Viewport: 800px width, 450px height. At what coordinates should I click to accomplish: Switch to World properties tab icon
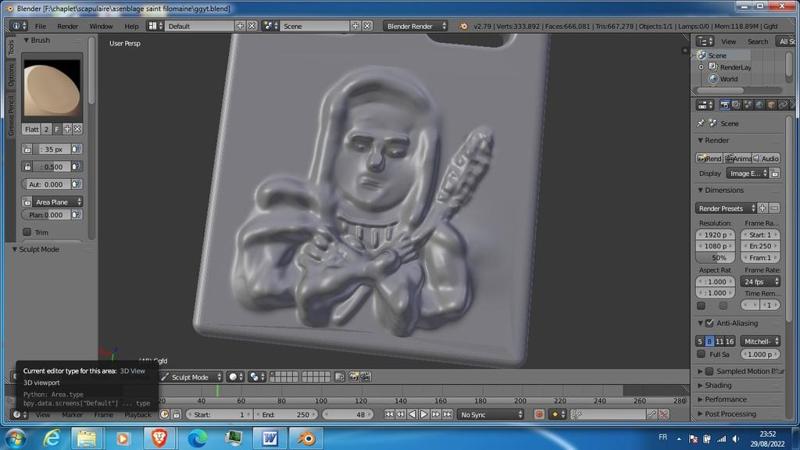759,105
